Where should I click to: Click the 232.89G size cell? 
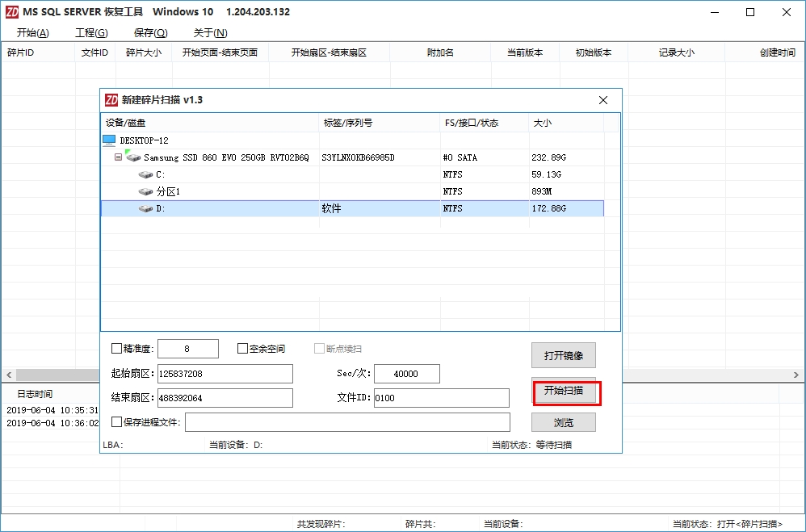click(x=548, y=157)
